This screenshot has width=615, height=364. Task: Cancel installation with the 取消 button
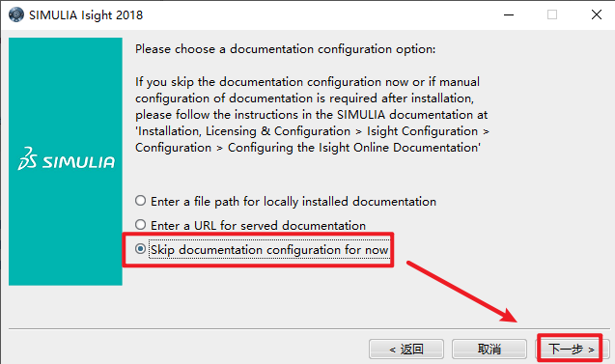489,349
